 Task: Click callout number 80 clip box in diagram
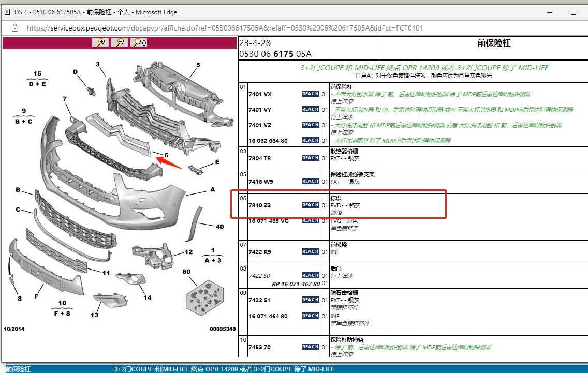[x=186, y=272]
